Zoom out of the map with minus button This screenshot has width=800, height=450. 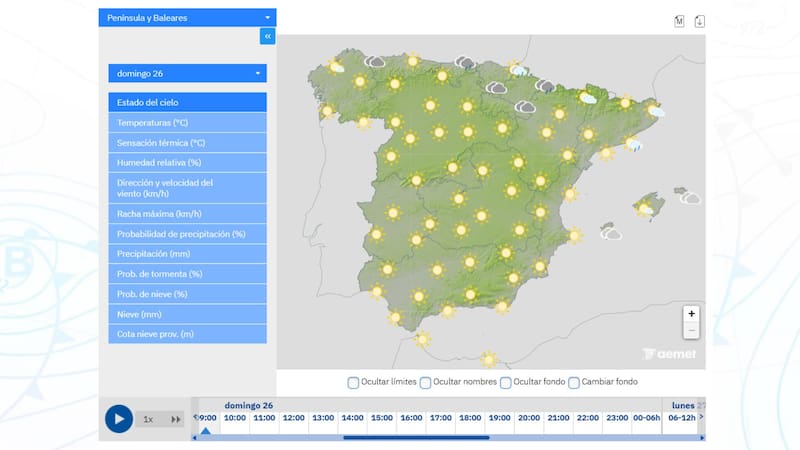(691, 331)
